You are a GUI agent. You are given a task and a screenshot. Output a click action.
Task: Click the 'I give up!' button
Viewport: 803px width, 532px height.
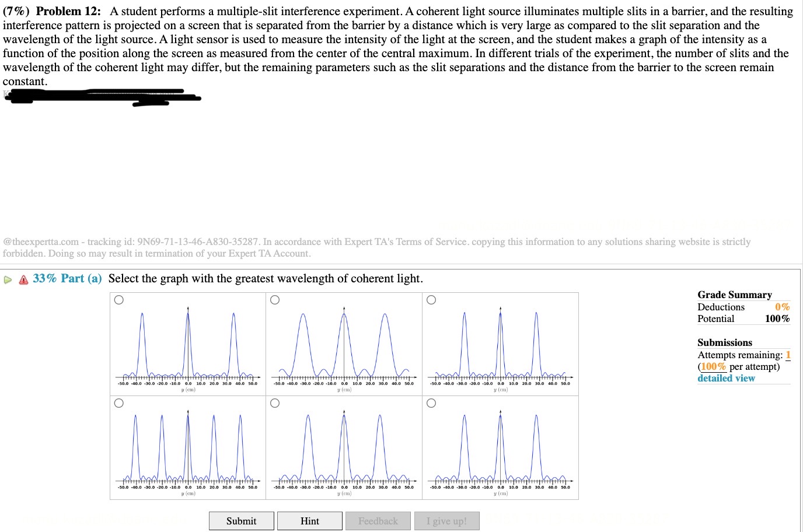[446, 520]
